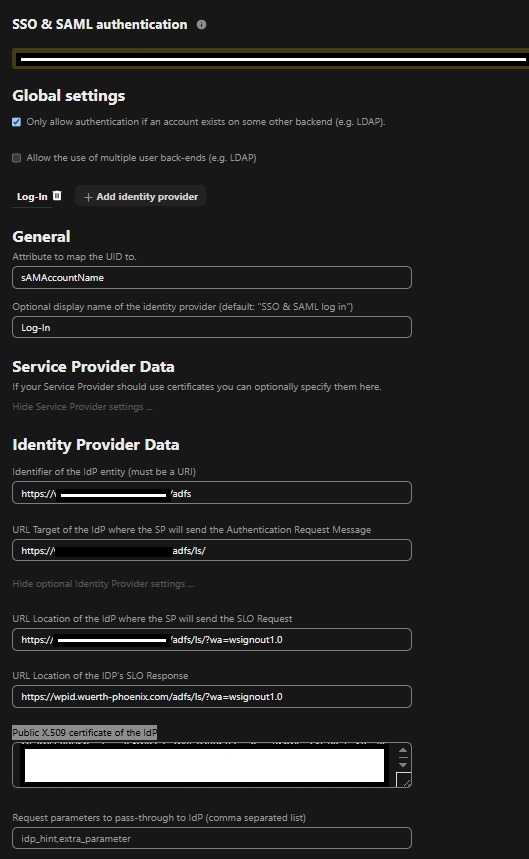Select the Log-In provider tab

point(32,197)
